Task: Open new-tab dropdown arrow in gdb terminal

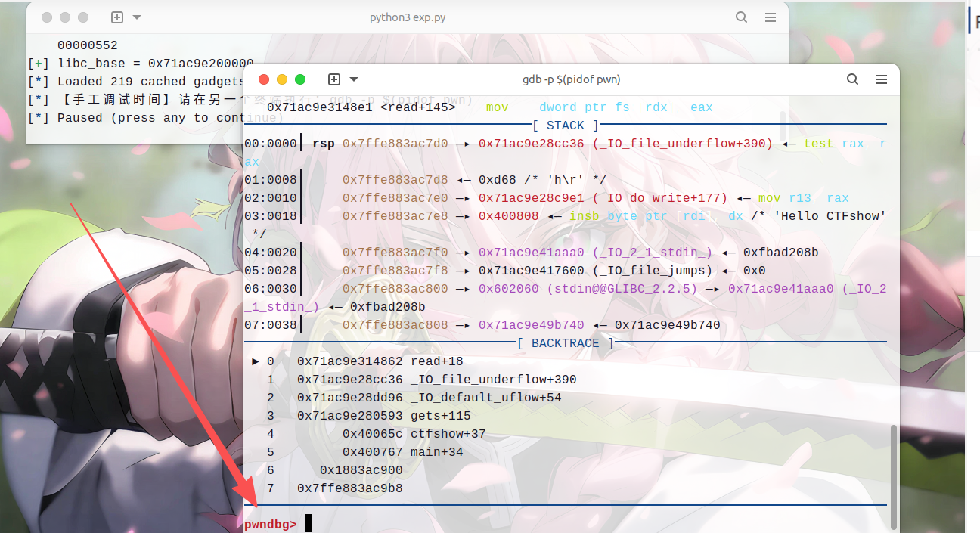Action: point(354,79)
